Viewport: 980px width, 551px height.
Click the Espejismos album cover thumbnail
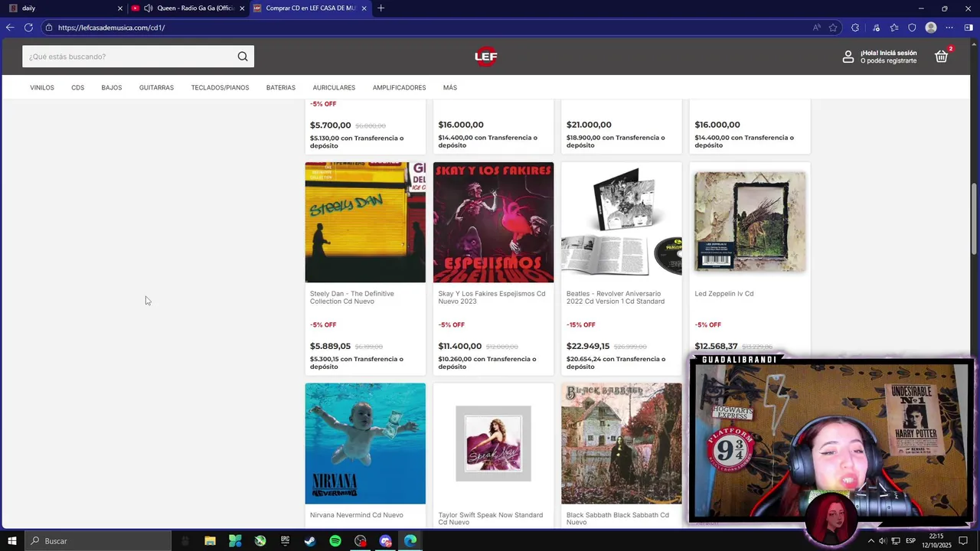coord(493,223)
